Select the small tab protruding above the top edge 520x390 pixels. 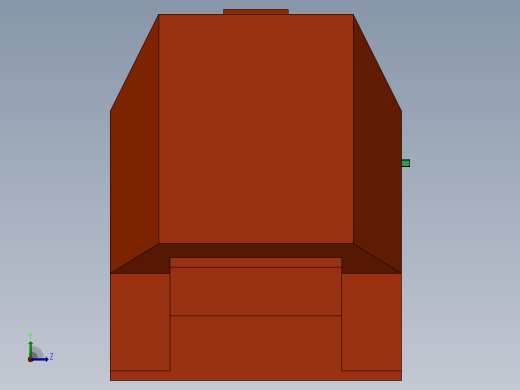[256, 12]
